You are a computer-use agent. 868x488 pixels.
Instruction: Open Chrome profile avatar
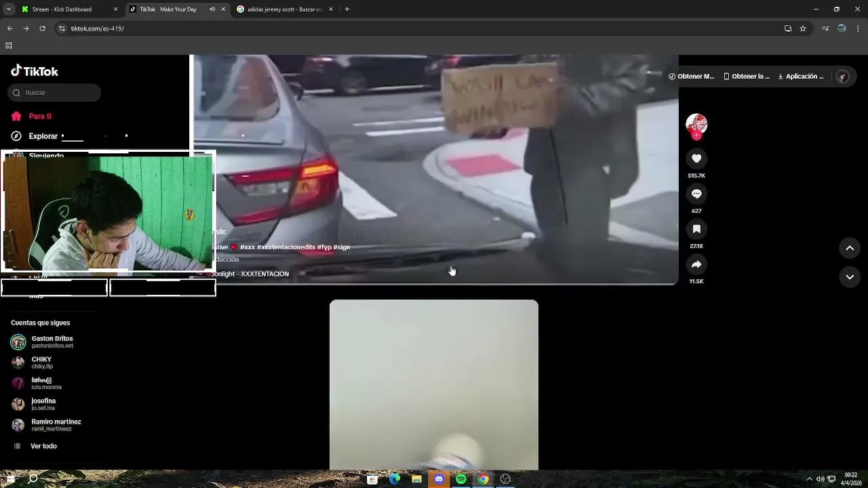point(842,28)
